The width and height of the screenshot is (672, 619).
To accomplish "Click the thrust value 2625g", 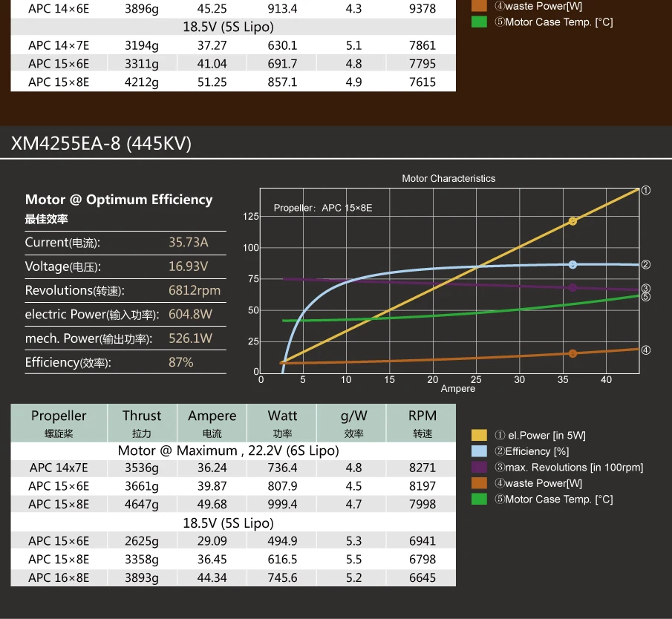I will [x=142, y=540].
